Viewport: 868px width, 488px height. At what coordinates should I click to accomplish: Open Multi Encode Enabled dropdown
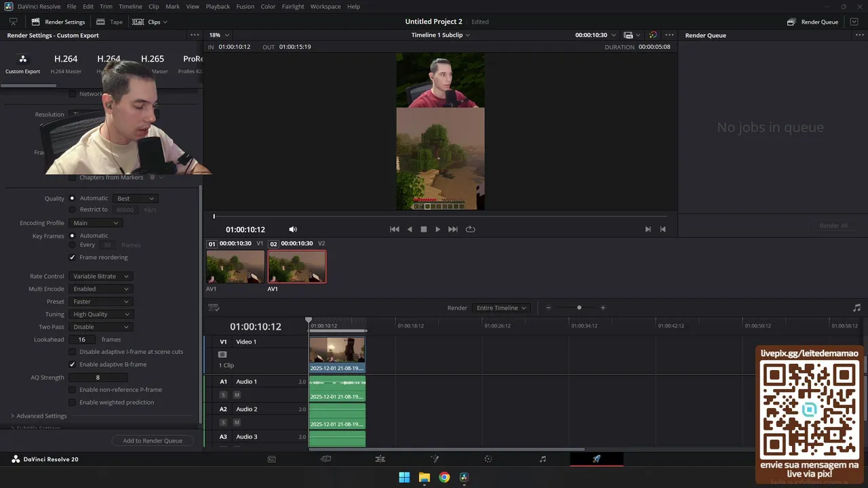[x=100, y=289]
